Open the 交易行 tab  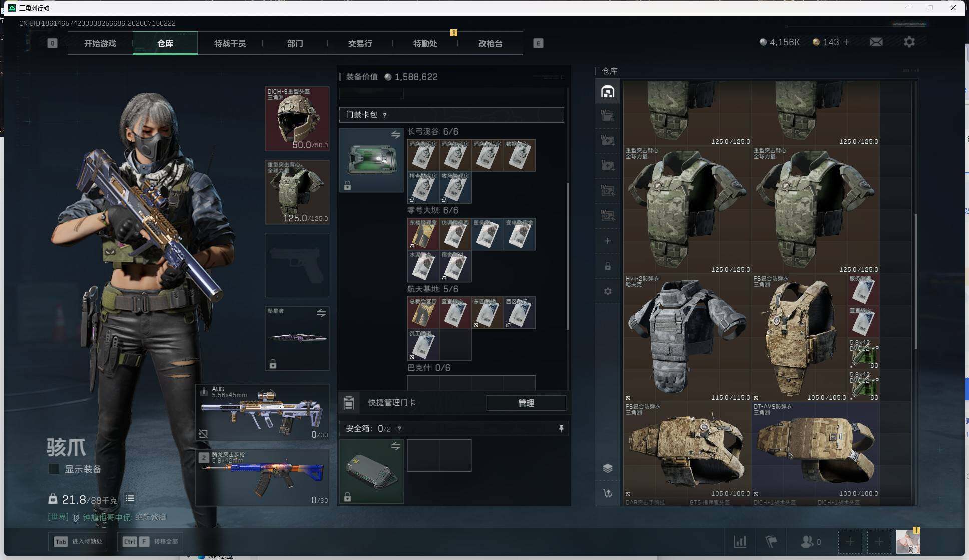click(x=360, y=43)
